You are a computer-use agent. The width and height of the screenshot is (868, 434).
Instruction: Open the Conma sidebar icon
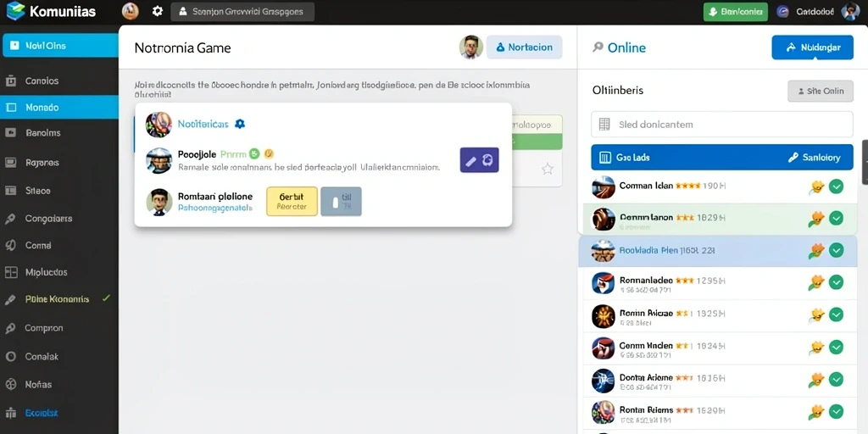point(10,245)
